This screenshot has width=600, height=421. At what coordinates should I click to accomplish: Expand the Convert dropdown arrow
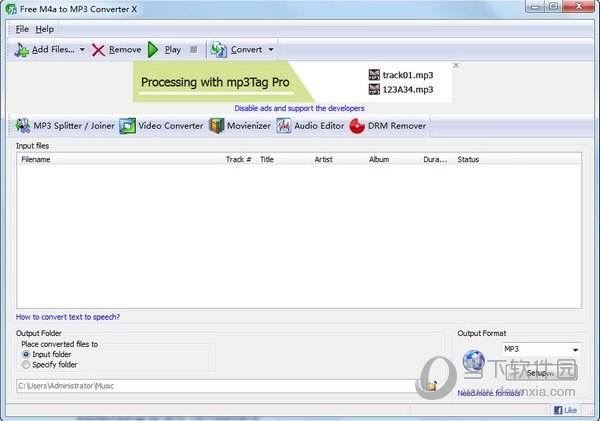click(x=271, y=49)
